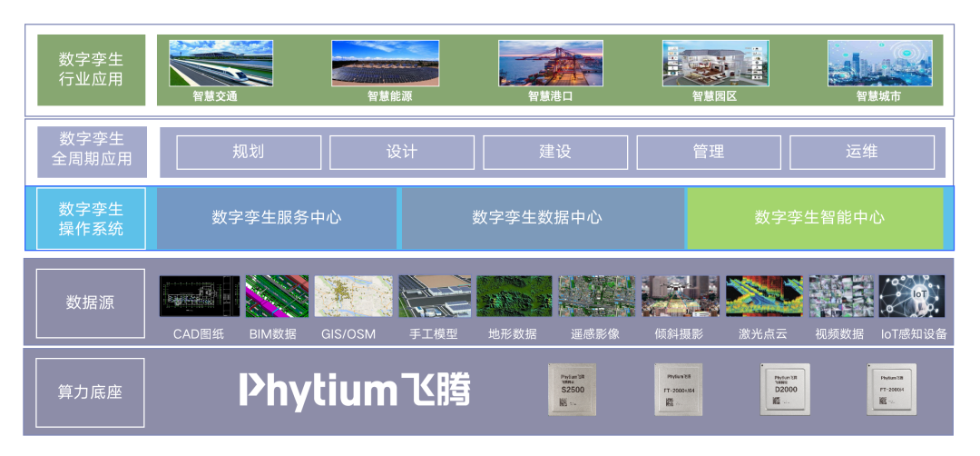Open the 数字孪生数据中心 block
This screenshot has width=980, height=456.
(x=543, y=218)
